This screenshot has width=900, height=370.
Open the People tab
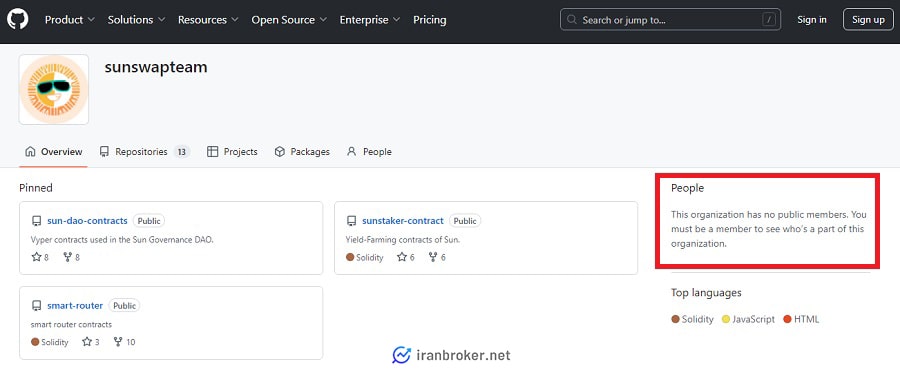click(x=369, y=152)
